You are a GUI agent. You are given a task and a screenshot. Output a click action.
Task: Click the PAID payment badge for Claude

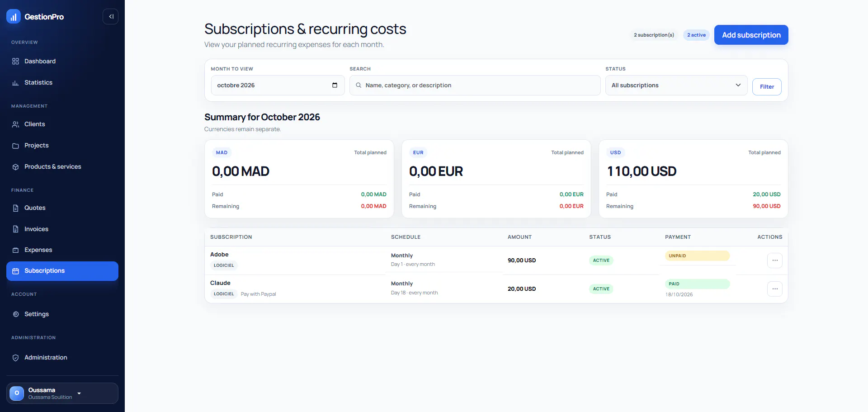[697, 284]
